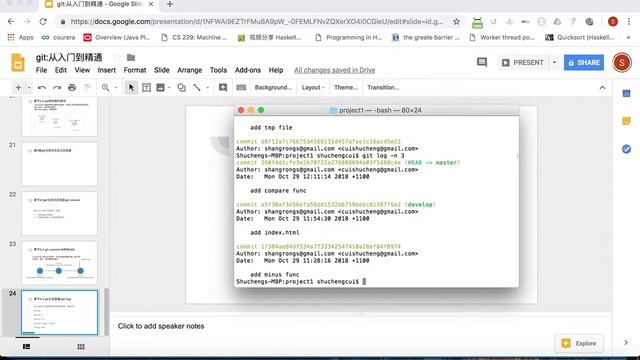Select slide 24 thumbnail
Viewport: 640px width, 360px height.
60,312
